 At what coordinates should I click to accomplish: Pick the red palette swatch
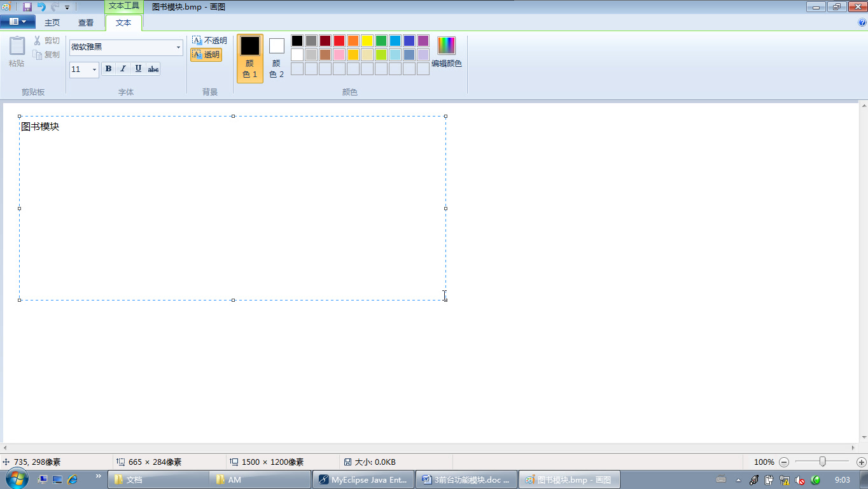click(x=339, y=41)
